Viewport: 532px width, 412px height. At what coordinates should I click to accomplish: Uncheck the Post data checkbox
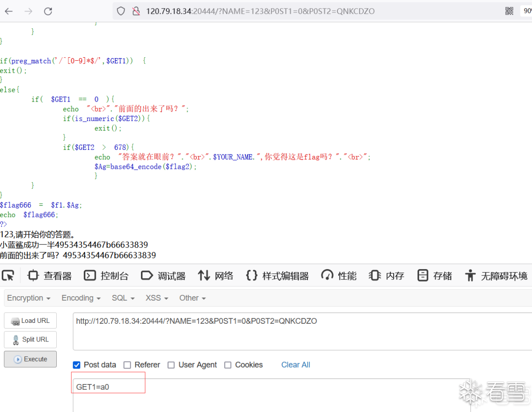pyautogui.click(x=77, y=365)
